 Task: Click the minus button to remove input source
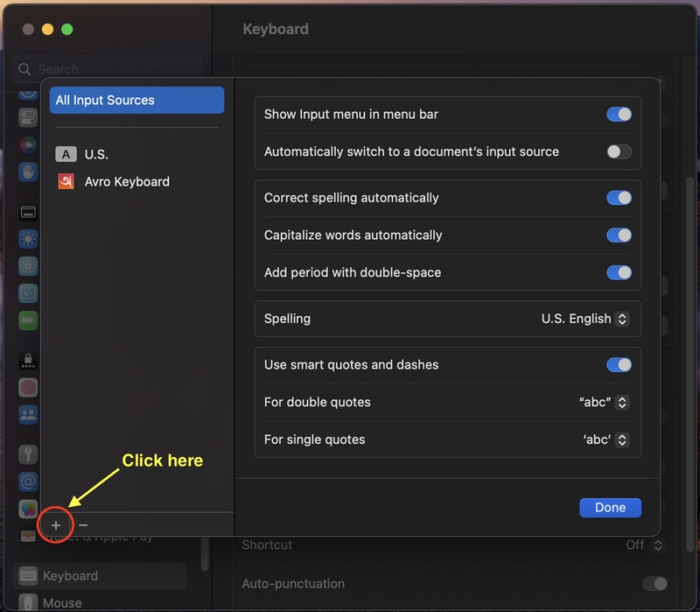tap(83, 525)
